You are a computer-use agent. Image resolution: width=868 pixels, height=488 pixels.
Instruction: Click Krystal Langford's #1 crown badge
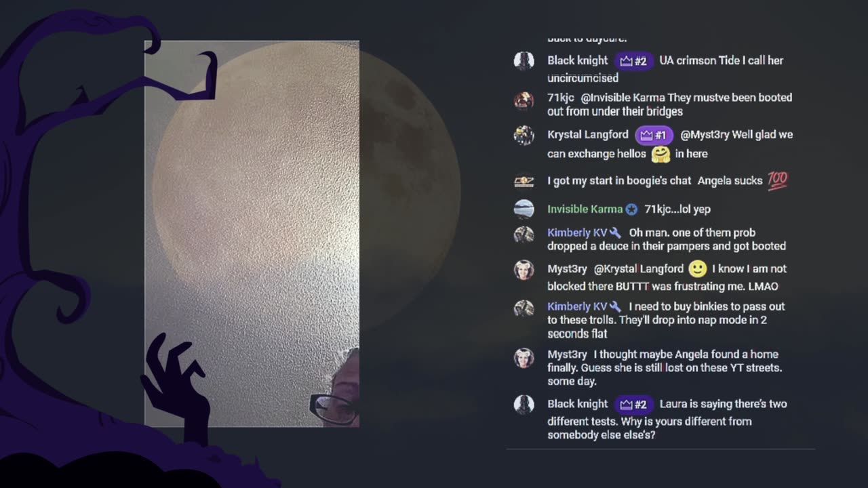(x=653, y=135)
